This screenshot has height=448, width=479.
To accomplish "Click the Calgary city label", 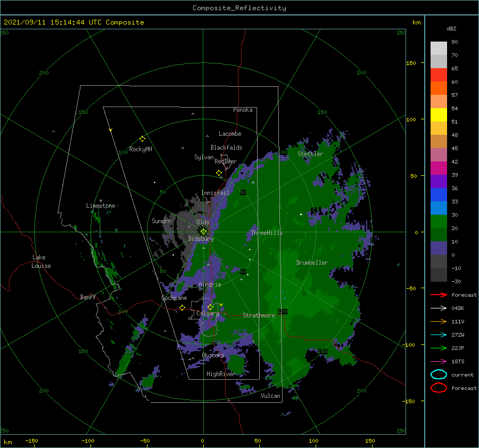I will [208, 313].
